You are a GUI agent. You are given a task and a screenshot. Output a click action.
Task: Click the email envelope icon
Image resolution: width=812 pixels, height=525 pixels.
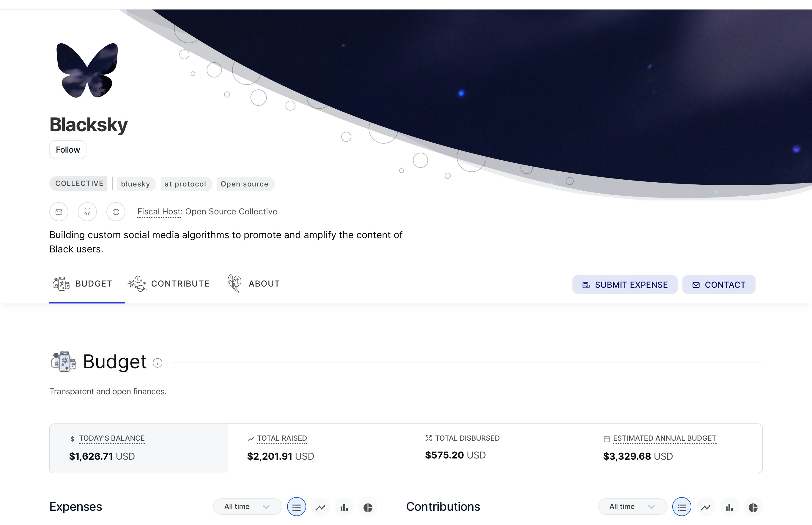[59, 212]
